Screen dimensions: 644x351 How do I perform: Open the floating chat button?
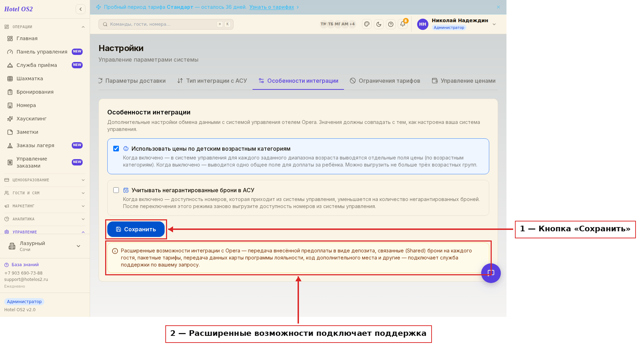click(x=491, y=273)
